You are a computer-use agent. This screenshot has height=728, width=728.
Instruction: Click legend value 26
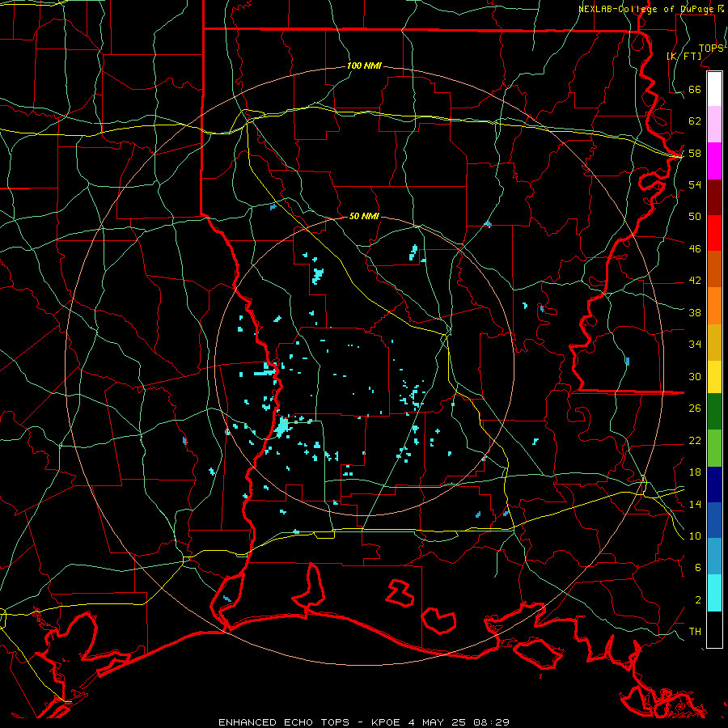click(x=695, y=408)
